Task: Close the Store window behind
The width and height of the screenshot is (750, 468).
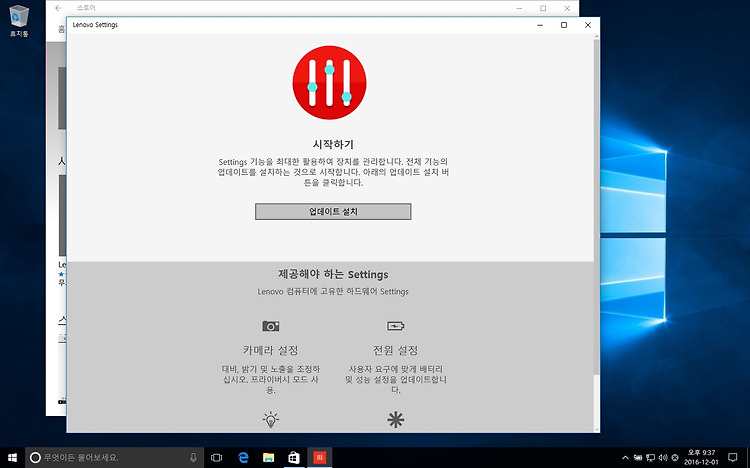Action: click(567, 8)
